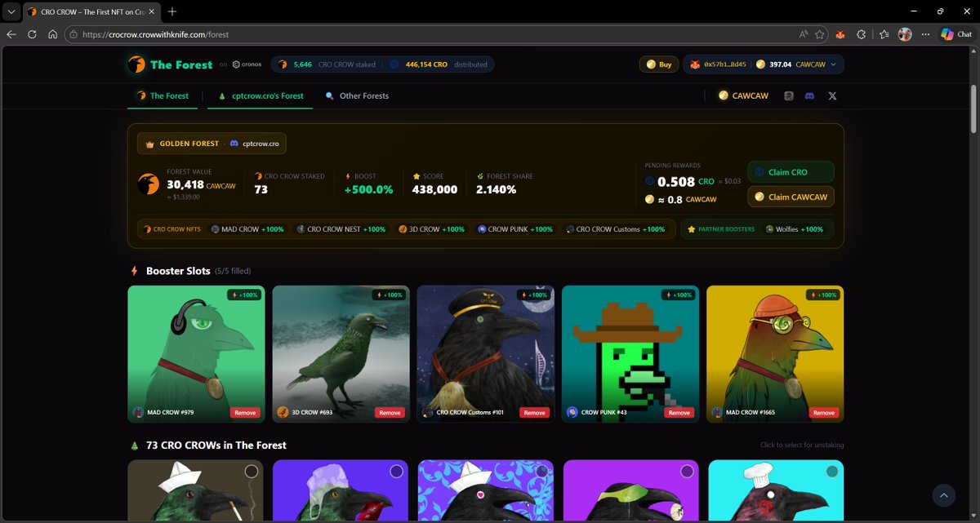Image resolution: width=980 pixels, height=523 pixels.
Task: Click the CAWCAW token link
Action: click(x=744, y=95)
